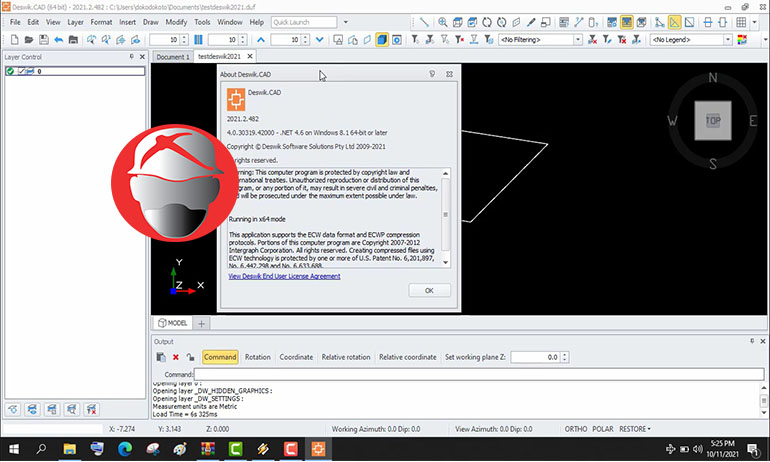The image size is (770, 462).
Task: Click the Open file folder icon
Action: click(29, 40)
